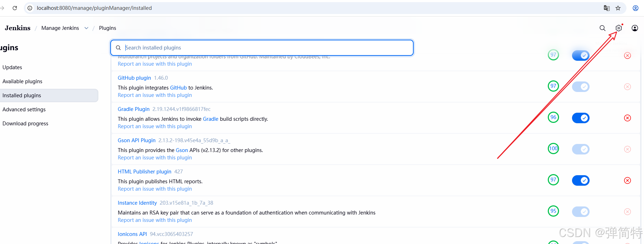The image size is (644, 244).
Task: Open the Gson API Plugin link
Action: pyautogui.click(x=137, y=140)
